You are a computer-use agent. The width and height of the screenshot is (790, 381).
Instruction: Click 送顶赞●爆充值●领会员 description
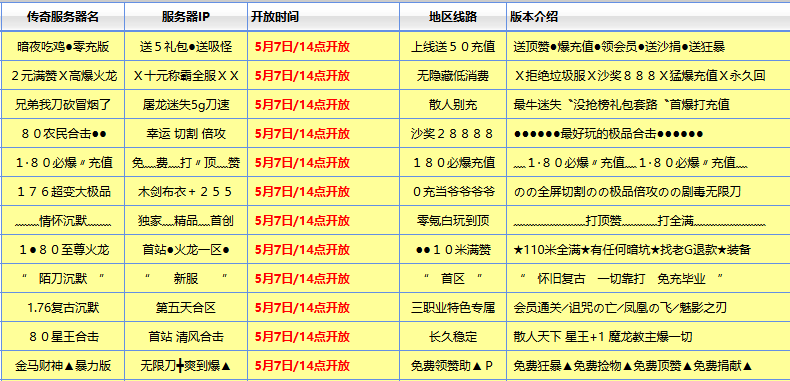[619, 47]
